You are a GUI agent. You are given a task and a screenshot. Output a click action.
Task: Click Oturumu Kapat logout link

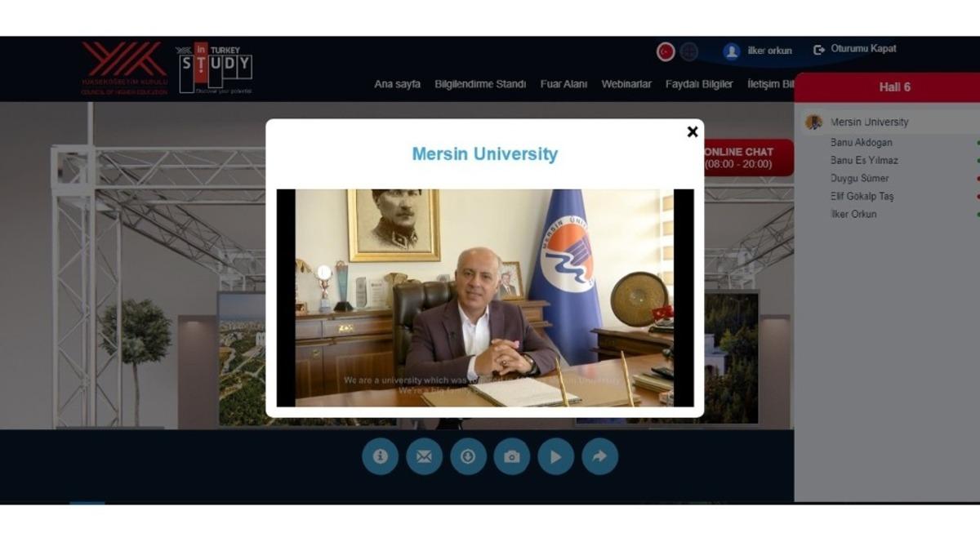coord(855,49)
